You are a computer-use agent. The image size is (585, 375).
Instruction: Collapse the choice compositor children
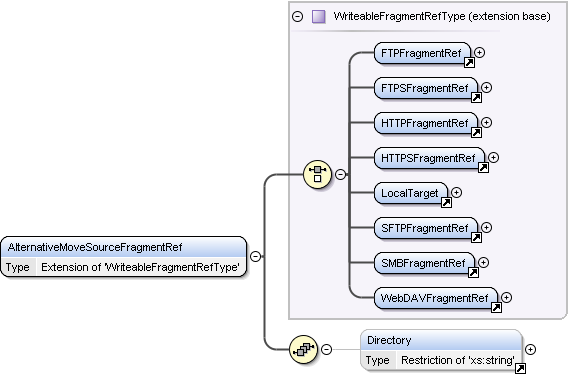tap(340, 174)
